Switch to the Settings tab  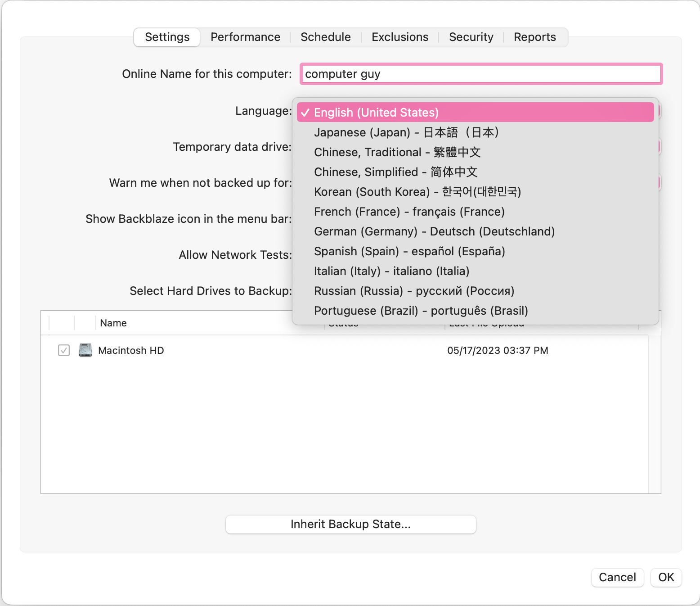tap(167, 37)
